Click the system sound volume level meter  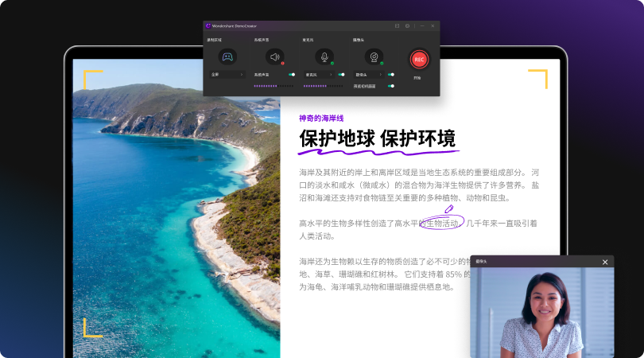[x=274, y=86]
